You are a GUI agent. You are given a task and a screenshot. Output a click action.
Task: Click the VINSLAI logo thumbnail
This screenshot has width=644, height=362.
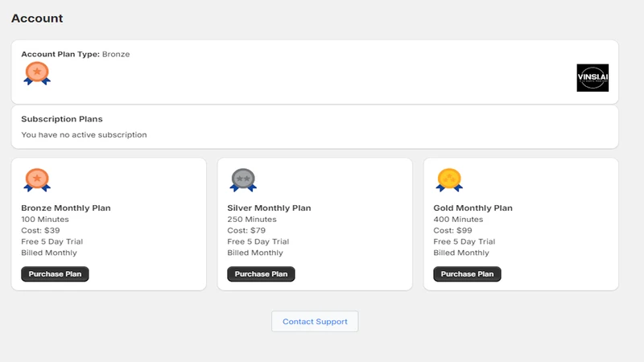592,77
